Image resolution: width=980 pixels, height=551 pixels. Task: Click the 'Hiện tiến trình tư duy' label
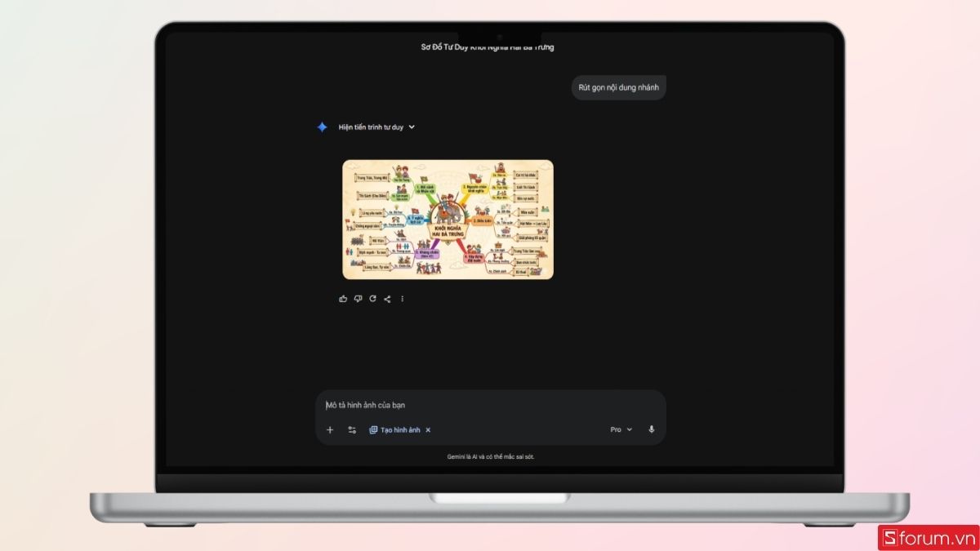coord(371,127)
